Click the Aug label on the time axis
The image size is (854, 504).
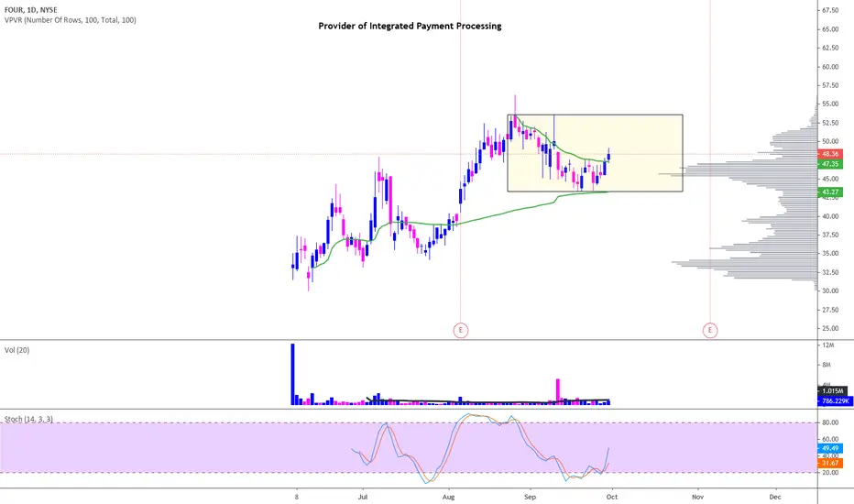448,497
